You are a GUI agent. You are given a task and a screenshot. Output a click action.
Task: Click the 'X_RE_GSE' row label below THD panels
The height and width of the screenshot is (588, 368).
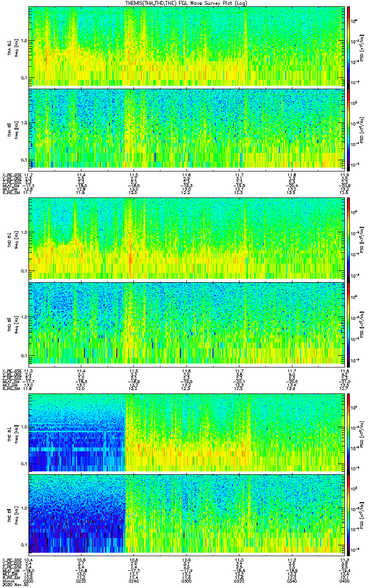tap(12, 370)
